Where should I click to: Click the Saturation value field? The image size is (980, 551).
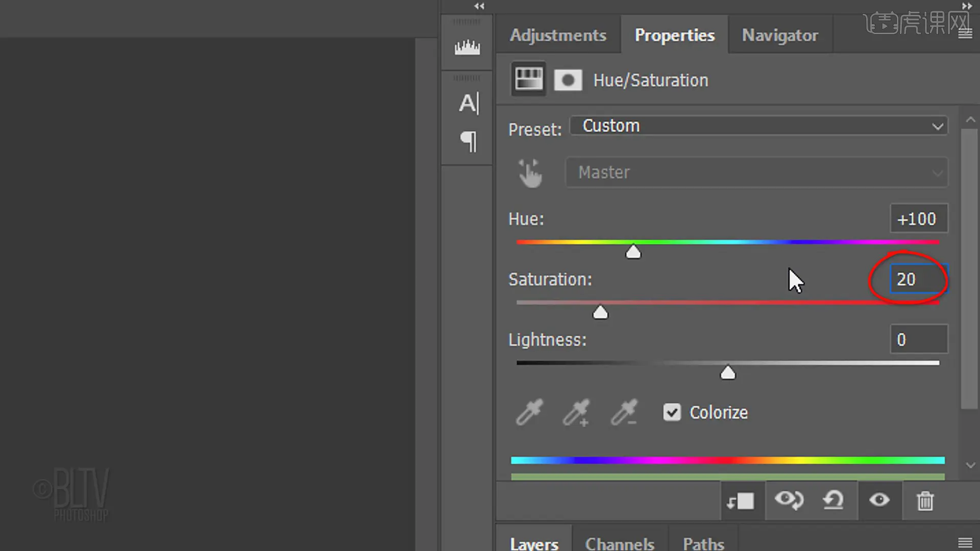919,279
